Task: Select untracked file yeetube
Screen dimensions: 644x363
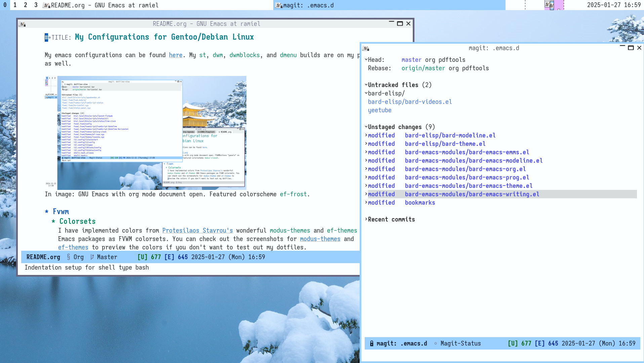Action: tap(379, 110)
